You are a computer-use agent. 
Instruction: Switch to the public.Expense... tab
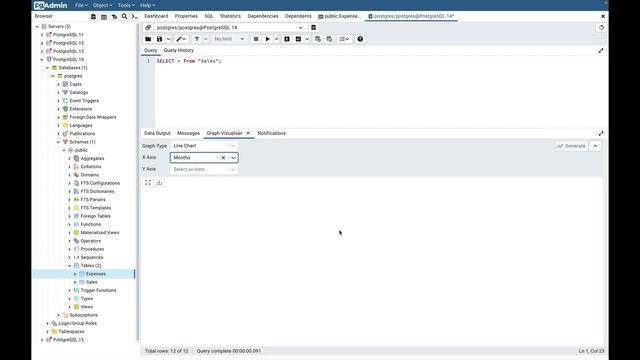340,16
